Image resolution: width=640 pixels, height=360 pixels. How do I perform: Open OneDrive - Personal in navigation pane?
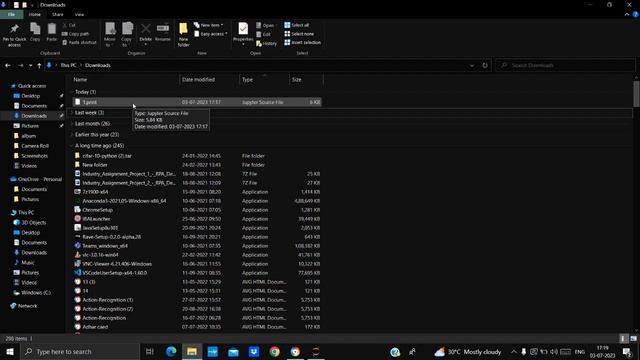tap(39, 179)
